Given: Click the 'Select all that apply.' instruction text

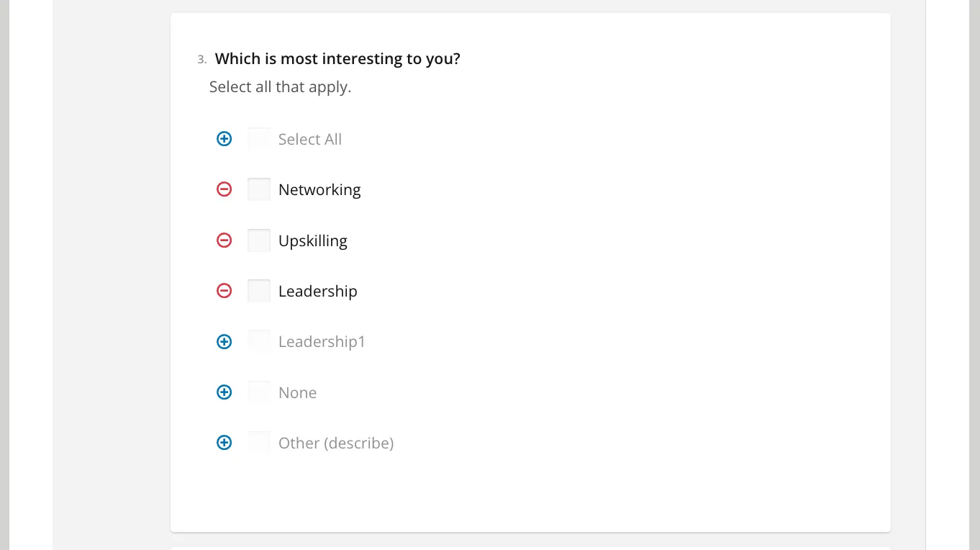Looking at the screenshot, I should click(x=280, y=87).
